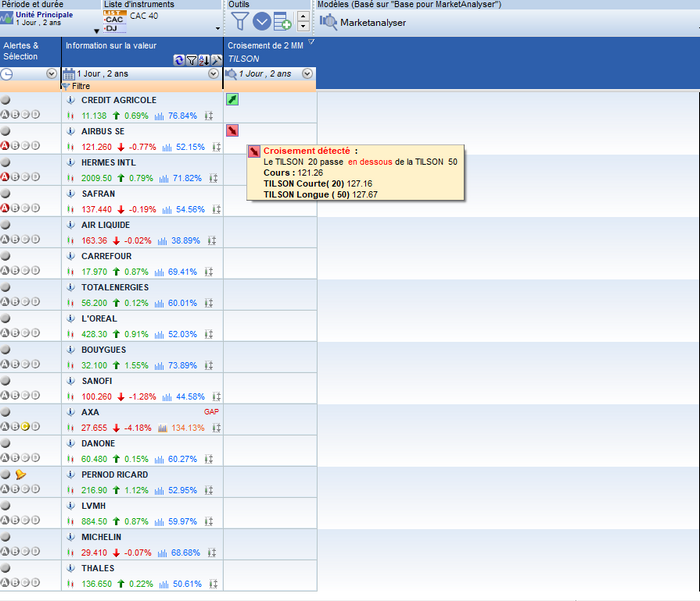Click Sanofi change -1.28%
Image resolution: width=700 pixels, height=601 pixels.
click(x=142, y=396)
